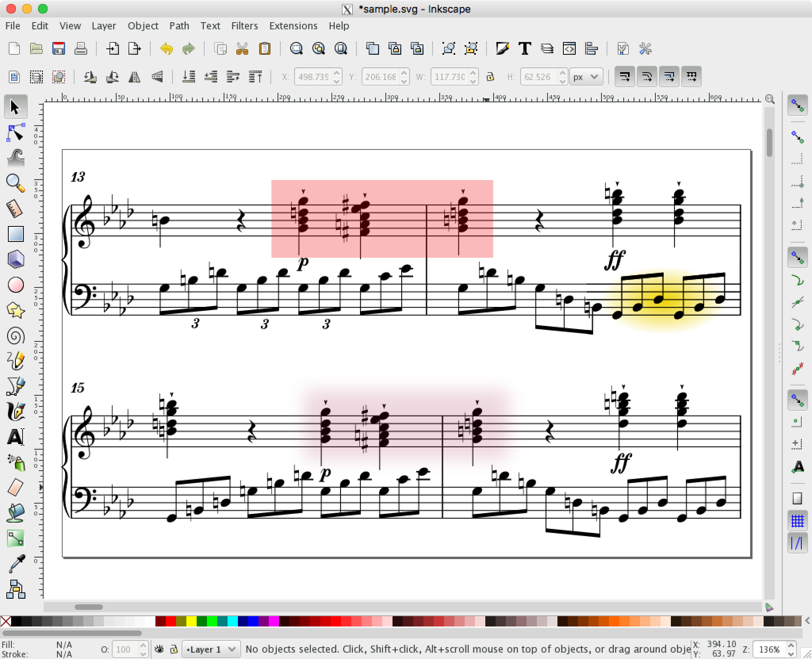Toggle layer visibility eye in status bar

[x=159, y=649]
